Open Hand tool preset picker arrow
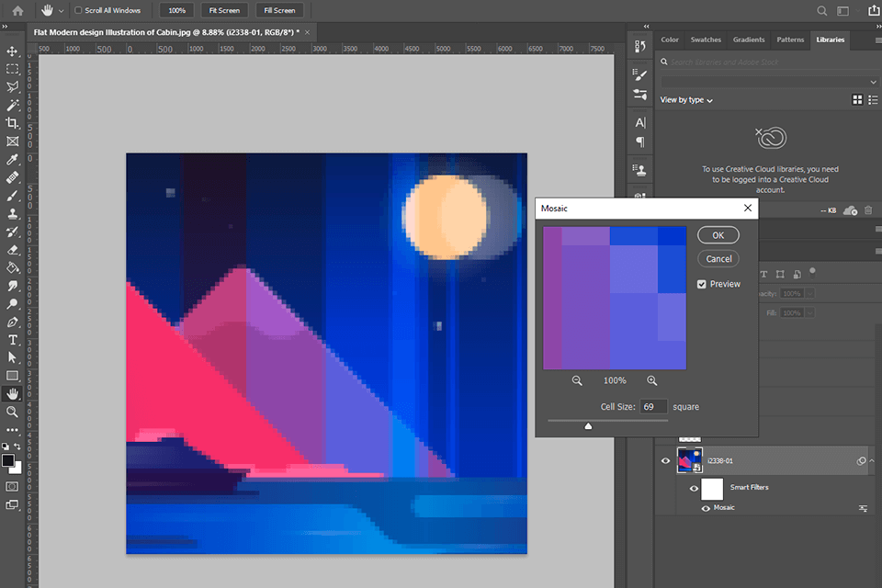 click(62, 11)
